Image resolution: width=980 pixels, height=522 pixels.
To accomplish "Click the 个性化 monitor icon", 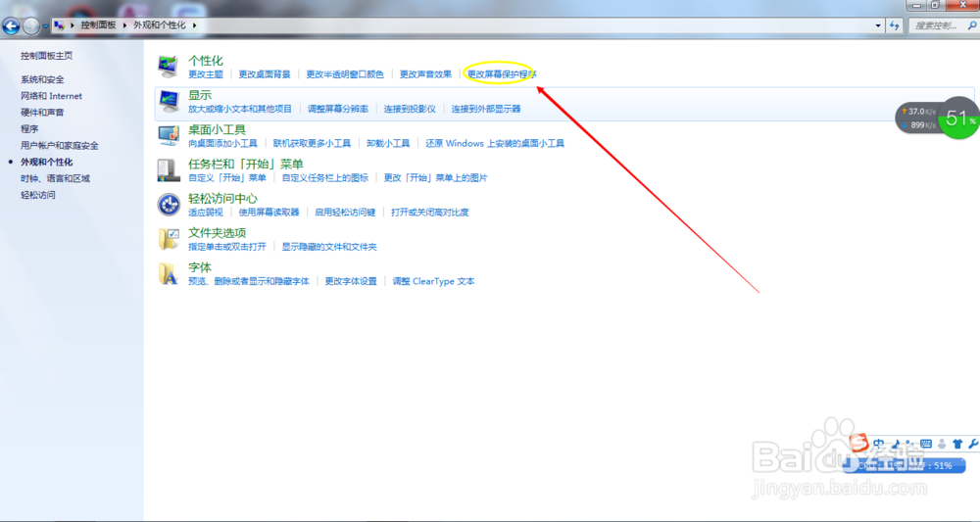I will (169, 67).
